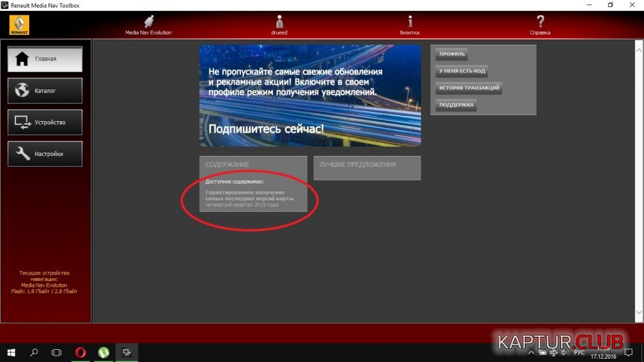Open the Windows Start menu
Image resolution: width=644 pixels, height=362 pixels.
(x=11, y=352)
